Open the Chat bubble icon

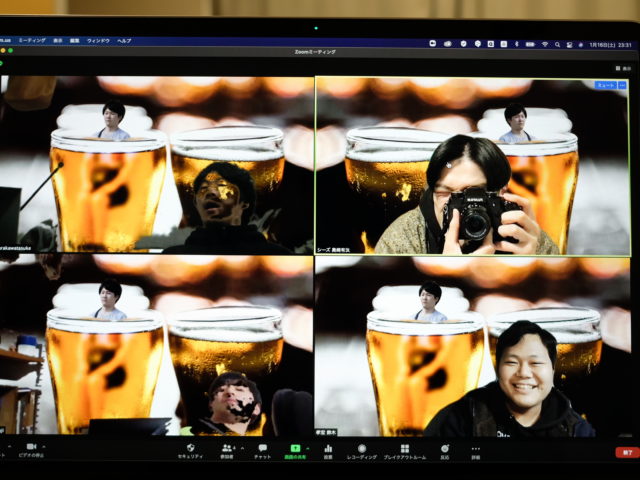click(x=262, y=448)
